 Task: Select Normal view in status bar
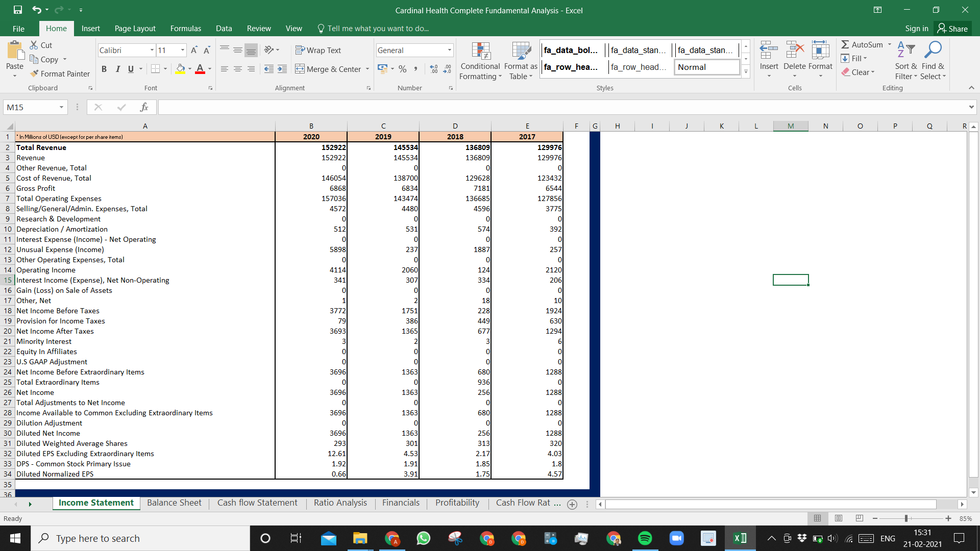(818, 518)
